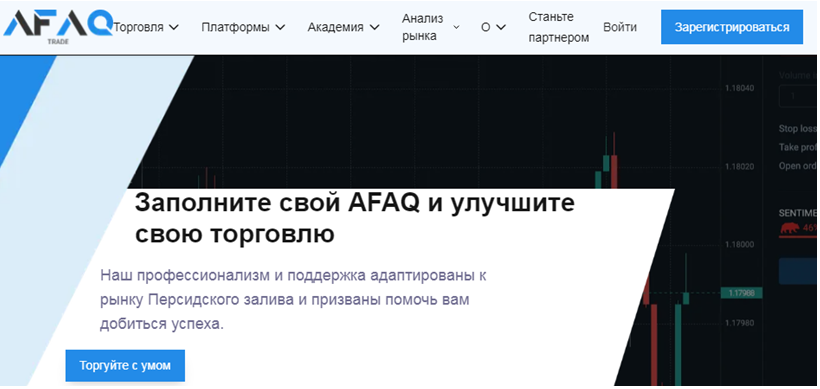Image resolution: width=820 pixels, height=389 pixels.
Task: Open the Анализ рынка menu
Action: tap(423, 27)
